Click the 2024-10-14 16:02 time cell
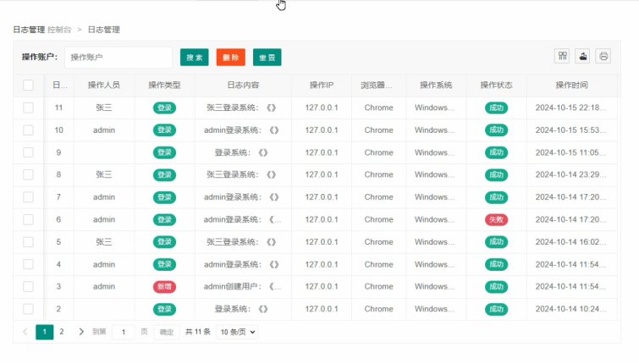The image size is (639, 364). pos(571,242)
